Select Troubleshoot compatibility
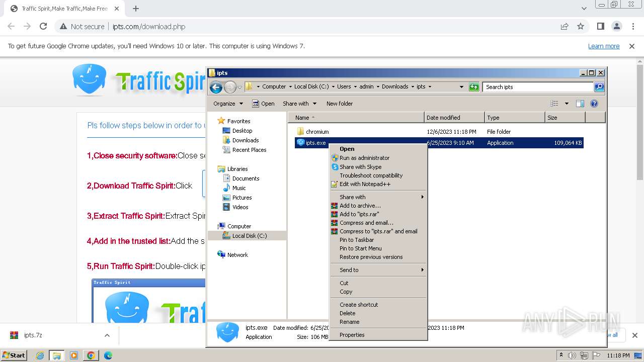 [378, 175]
